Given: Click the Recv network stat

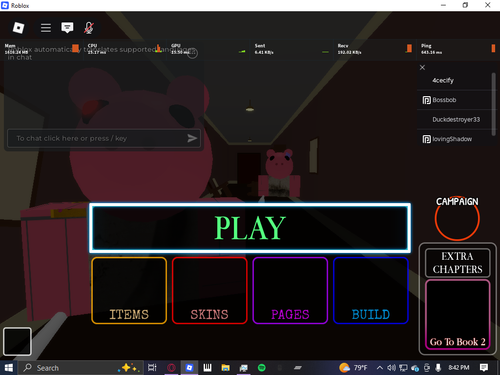Looking at the screenshot, I should pyautogui.click(x=375, y=49).
